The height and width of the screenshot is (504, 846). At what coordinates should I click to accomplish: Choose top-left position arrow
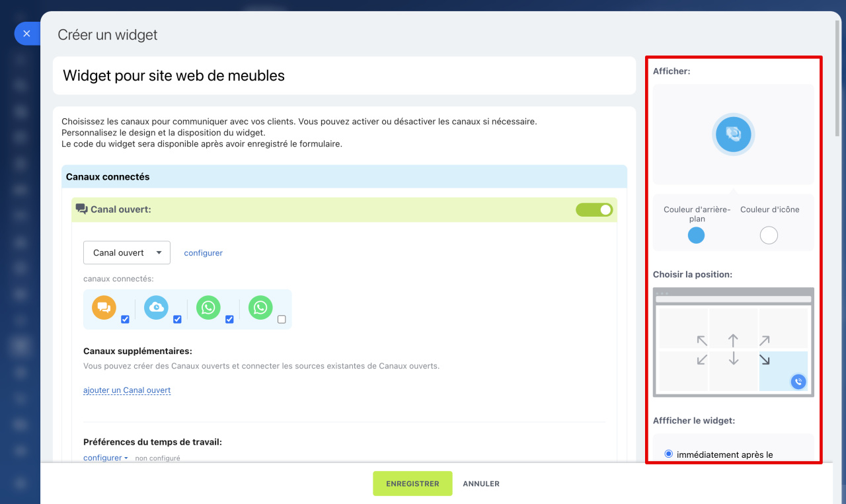click(702, 341)
